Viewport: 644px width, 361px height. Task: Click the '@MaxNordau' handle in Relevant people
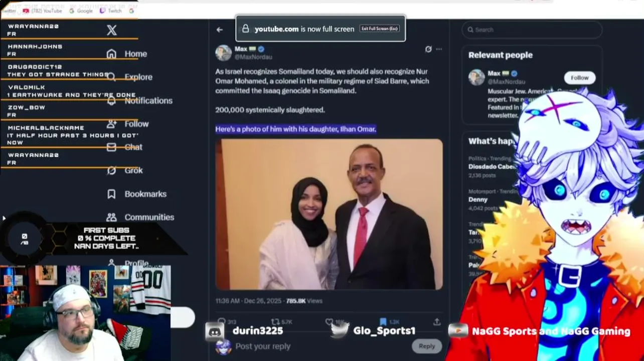point(507,81)
